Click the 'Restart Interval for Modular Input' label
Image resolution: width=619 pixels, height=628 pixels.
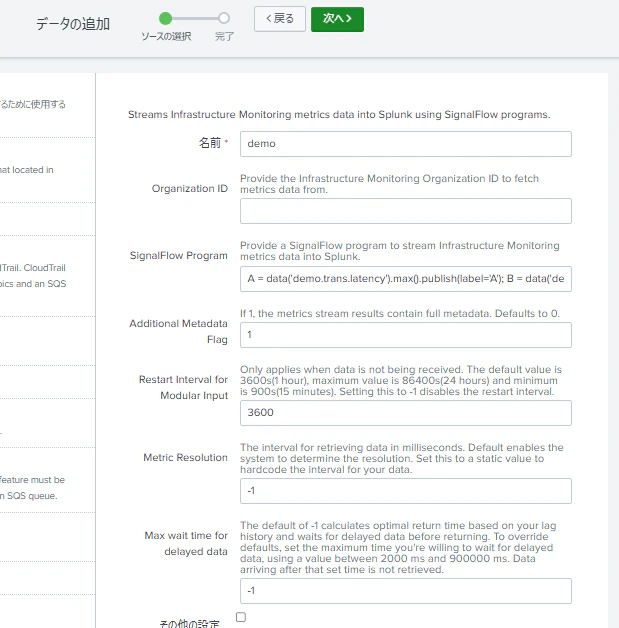[x=183, y=387]
